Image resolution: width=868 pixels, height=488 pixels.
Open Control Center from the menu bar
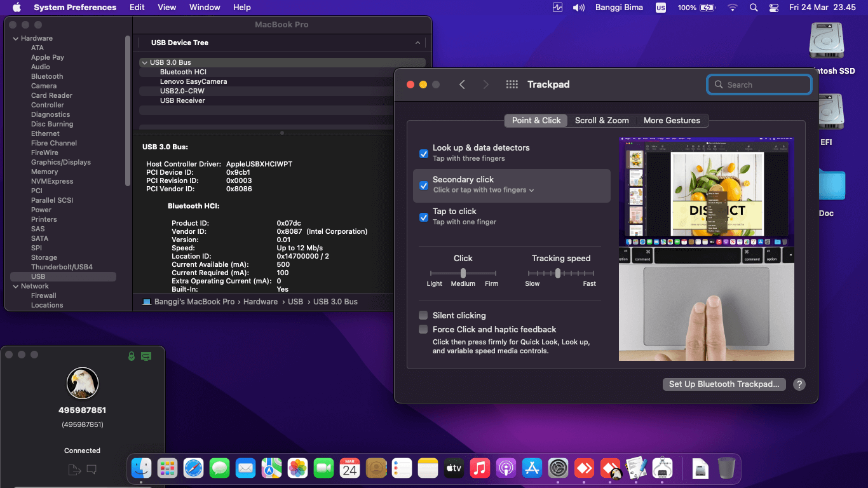[774, 7]
